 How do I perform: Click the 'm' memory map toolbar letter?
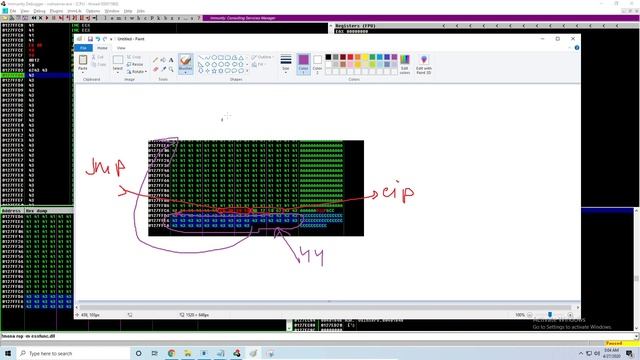[118, 18]
